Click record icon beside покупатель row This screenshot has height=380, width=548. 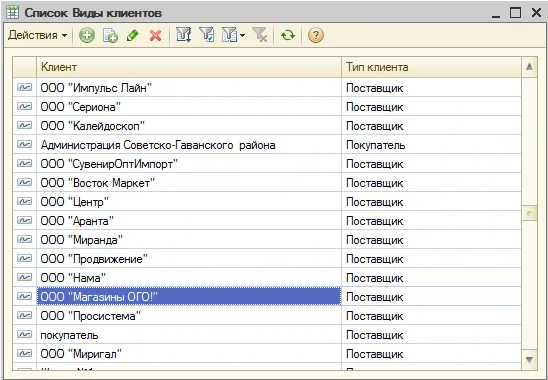[x=24, y=334]
